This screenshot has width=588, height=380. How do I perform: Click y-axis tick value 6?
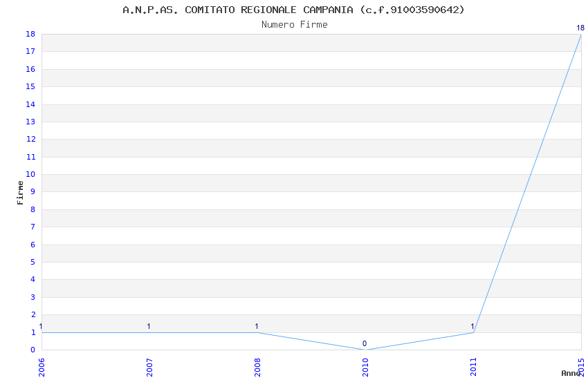33,245
